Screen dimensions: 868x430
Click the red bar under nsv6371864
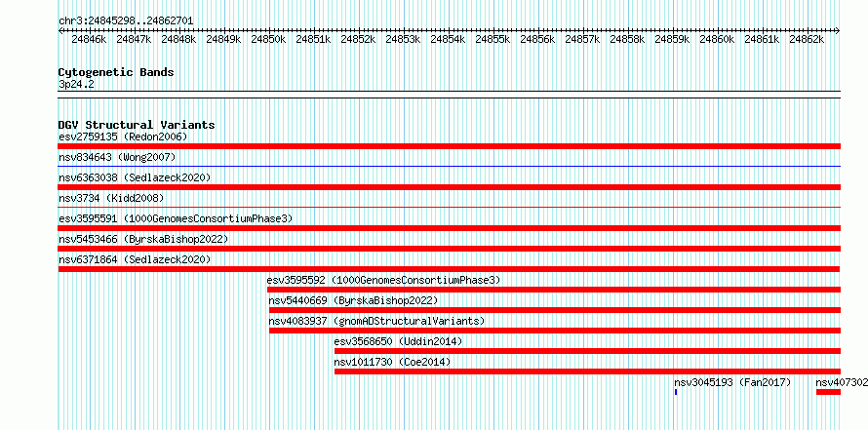coord(449,269)
